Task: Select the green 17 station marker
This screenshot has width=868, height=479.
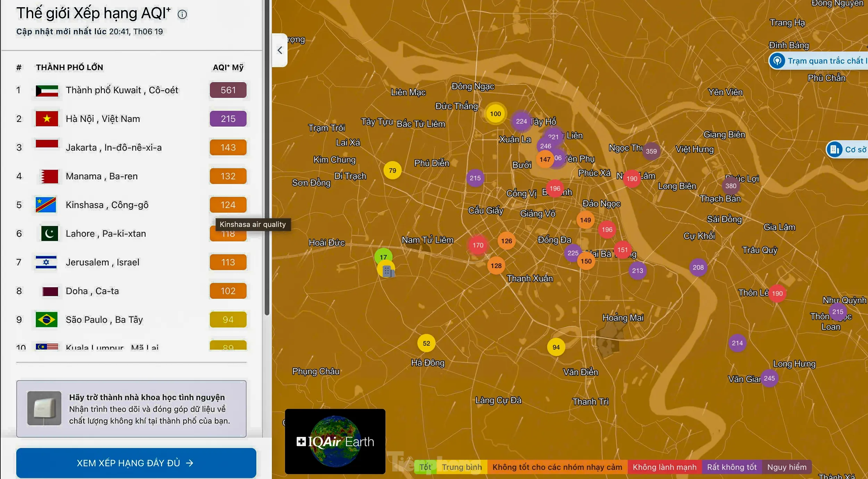Action: [x=383, y=256]
